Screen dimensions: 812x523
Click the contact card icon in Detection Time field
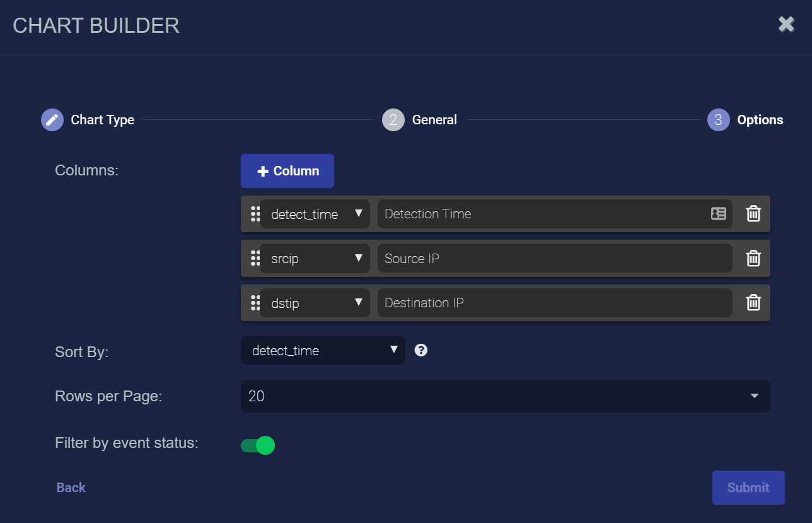click(x=718, y=214)
